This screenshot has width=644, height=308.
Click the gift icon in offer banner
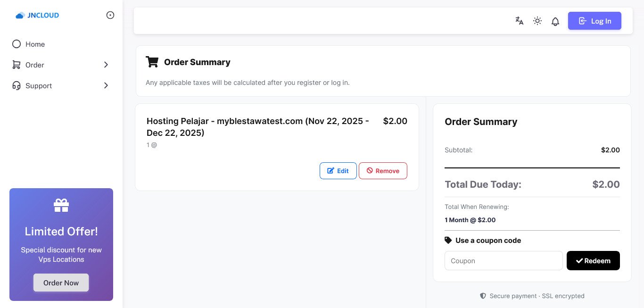click(61, 205)
